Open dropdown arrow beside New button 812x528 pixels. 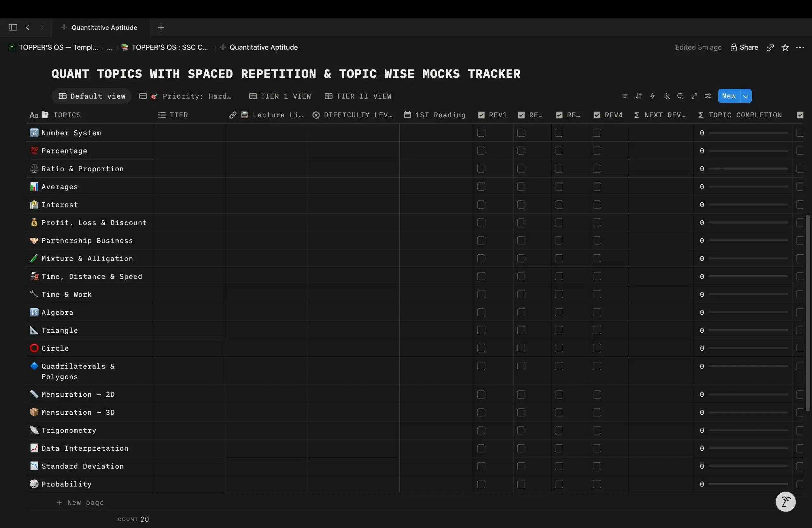(x=746, y=96)
